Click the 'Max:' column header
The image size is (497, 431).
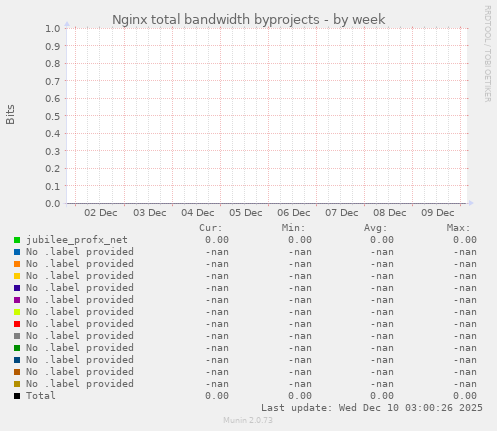(x=458, y=228)
